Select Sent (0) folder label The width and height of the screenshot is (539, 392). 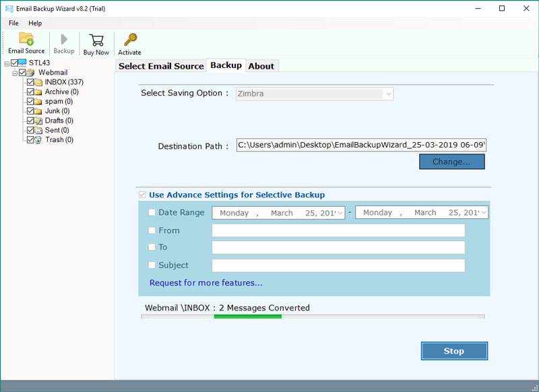tap(57, 130)
